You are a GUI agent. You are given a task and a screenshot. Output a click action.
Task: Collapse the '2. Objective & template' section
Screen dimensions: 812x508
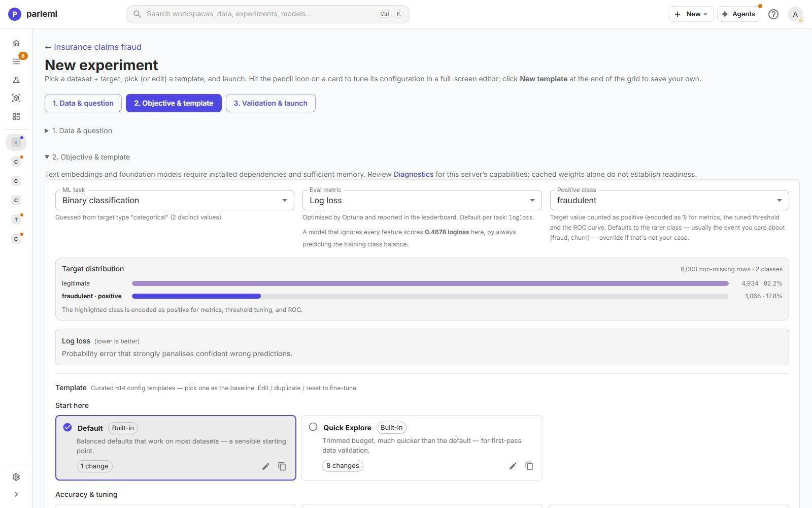[87, 157]
